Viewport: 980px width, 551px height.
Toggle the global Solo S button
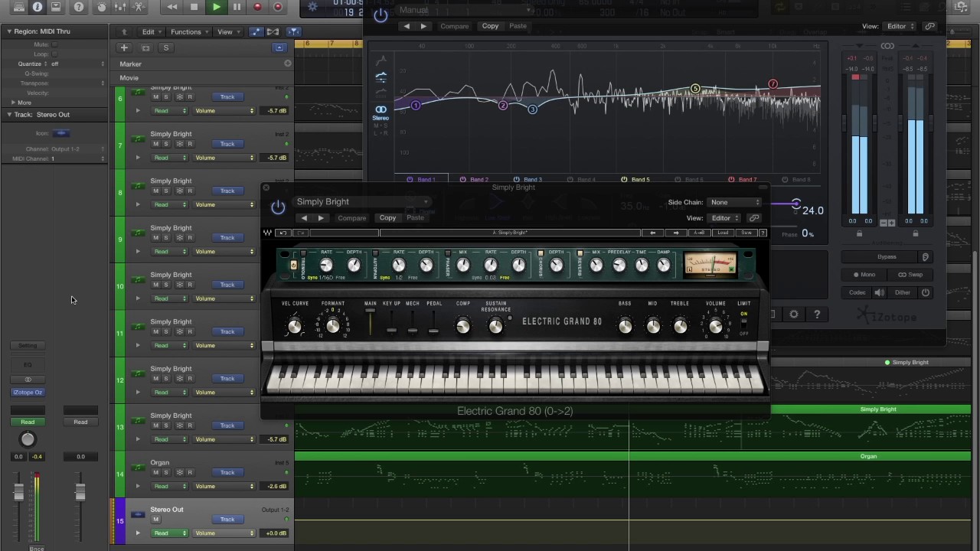(165, 48)
